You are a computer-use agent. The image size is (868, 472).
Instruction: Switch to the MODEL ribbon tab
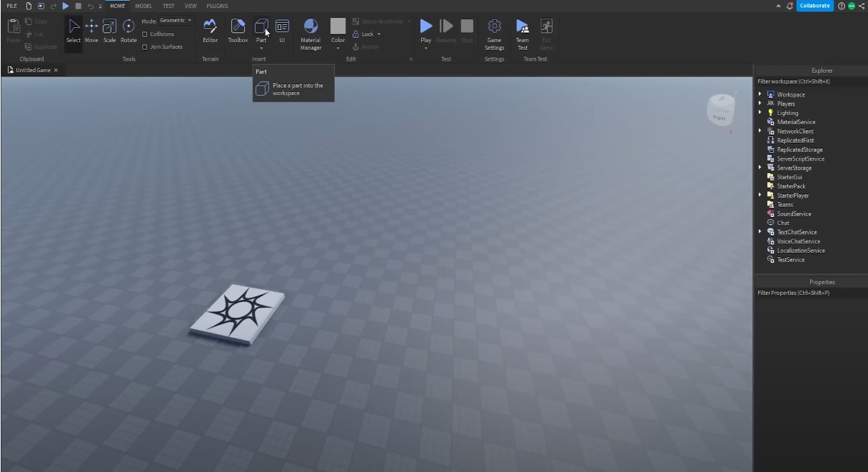point(143,6)
